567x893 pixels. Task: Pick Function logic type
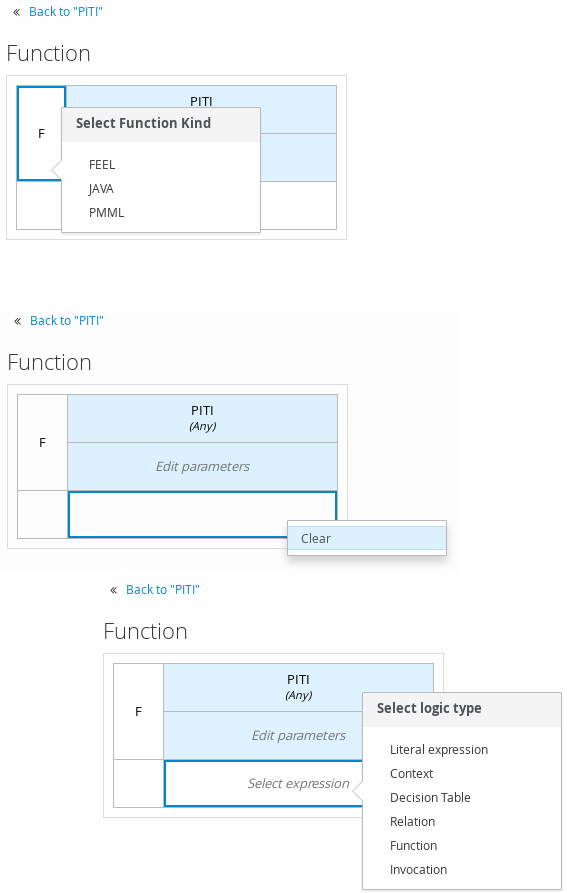coord(414,845)
